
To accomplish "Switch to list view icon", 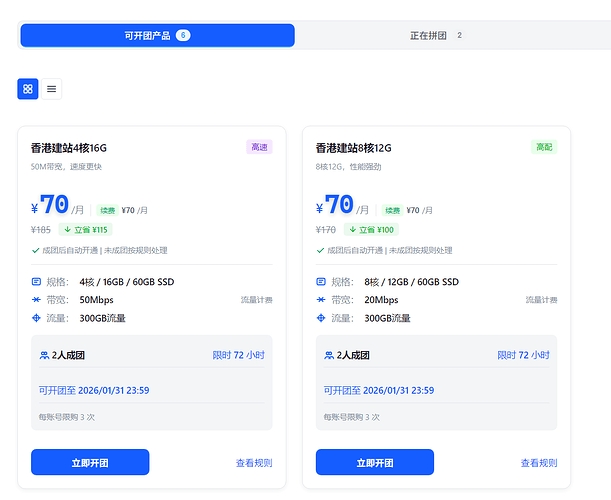I will tap(51, 89).
